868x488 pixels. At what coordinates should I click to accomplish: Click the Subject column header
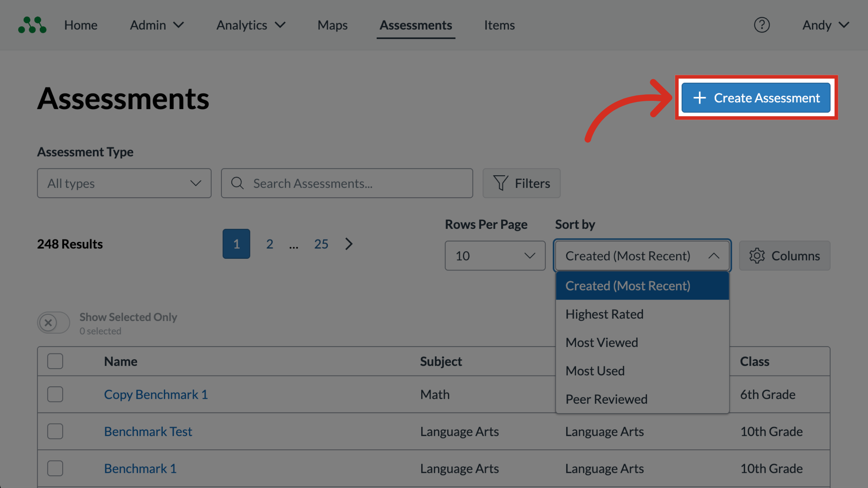(441, 361)
